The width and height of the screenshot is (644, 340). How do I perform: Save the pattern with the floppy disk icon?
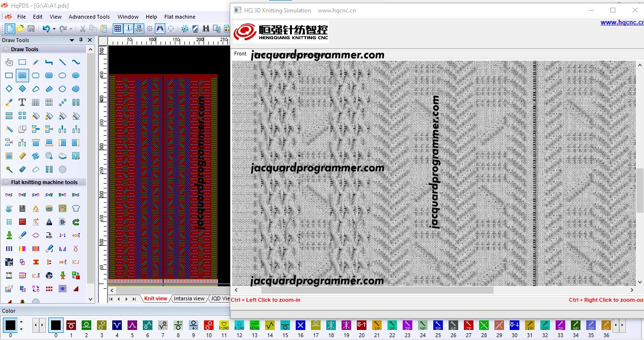coord(31,29)
